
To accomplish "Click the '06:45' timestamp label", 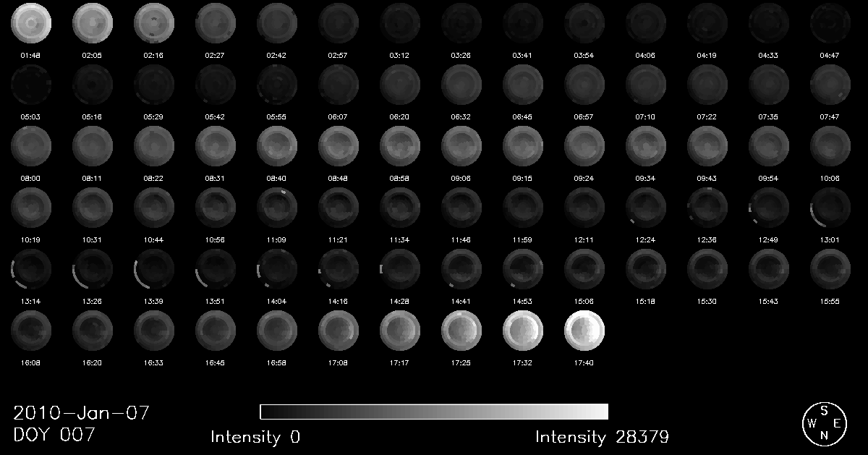I will (522, 116).
